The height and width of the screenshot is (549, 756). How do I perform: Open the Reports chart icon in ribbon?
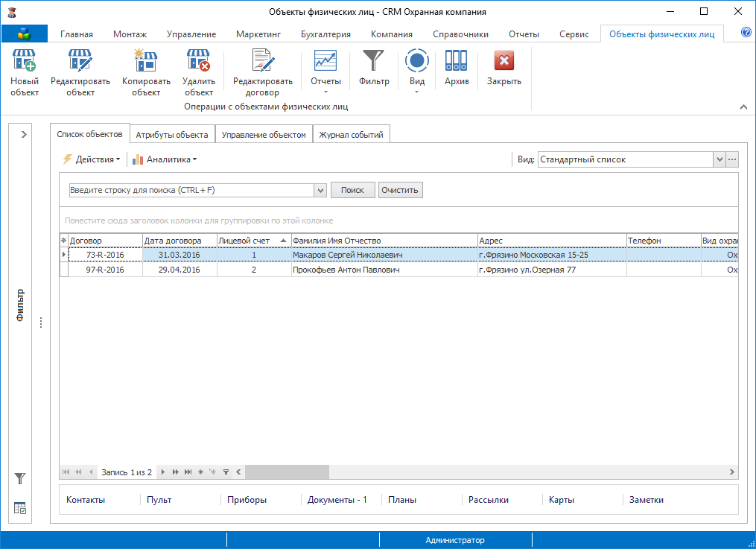(325, 60)
